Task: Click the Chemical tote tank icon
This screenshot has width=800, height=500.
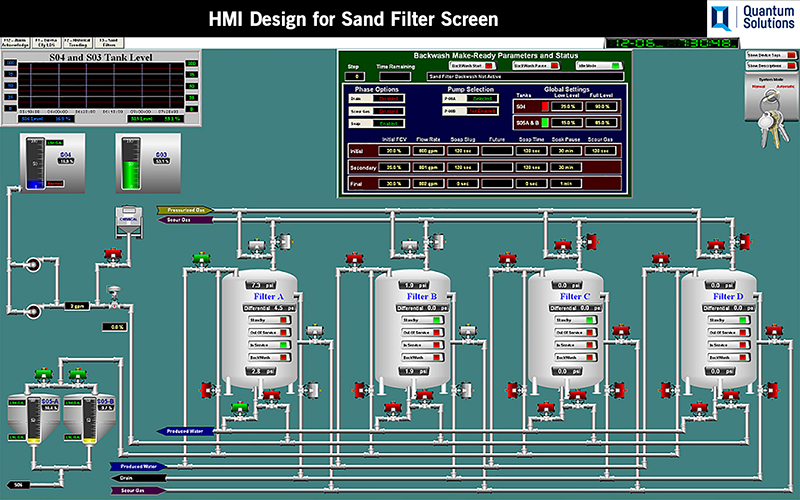Action: coord(128,222)
